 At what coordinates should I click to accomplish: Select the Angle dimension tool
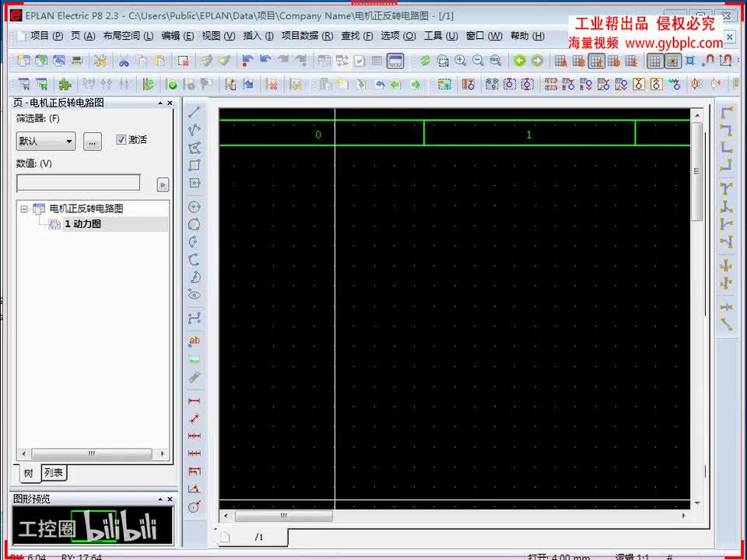pyautogui.click(x=194, y=489)
